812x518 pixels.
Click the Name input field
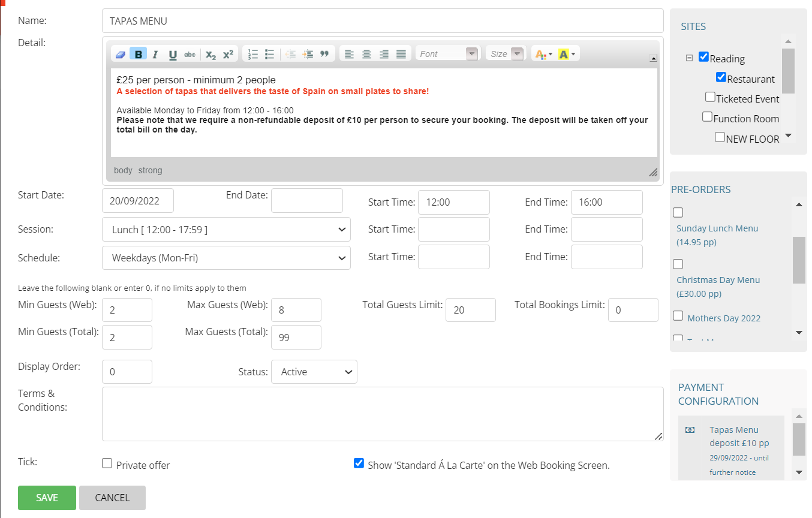383,21
